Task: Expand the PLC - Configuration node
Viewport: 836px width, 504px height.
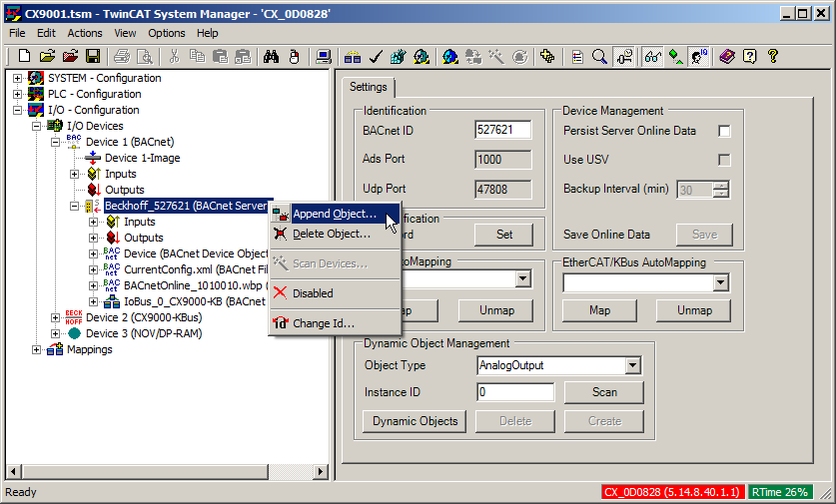Action: (x=18, y=94)
